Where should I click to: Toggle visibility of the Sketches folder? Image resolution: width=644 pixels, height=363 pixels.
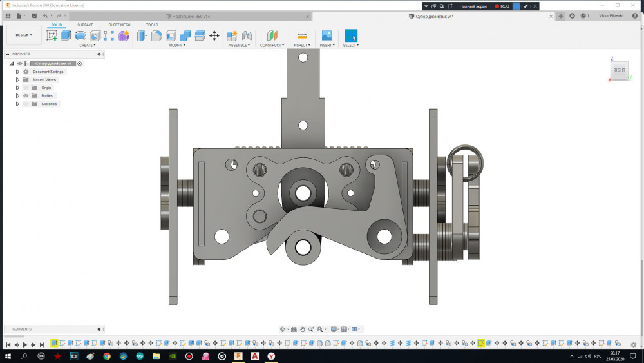[26, 104]
